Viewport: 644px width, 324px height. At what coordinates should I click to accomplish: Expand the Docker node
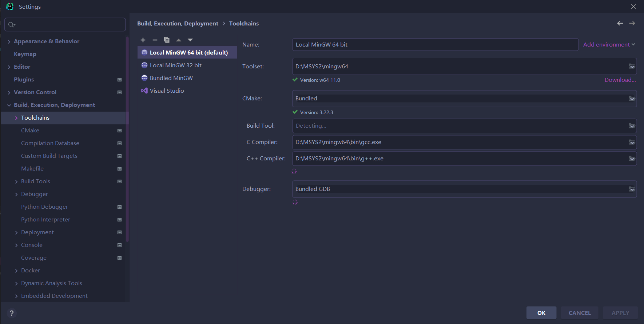click(16, 271)
